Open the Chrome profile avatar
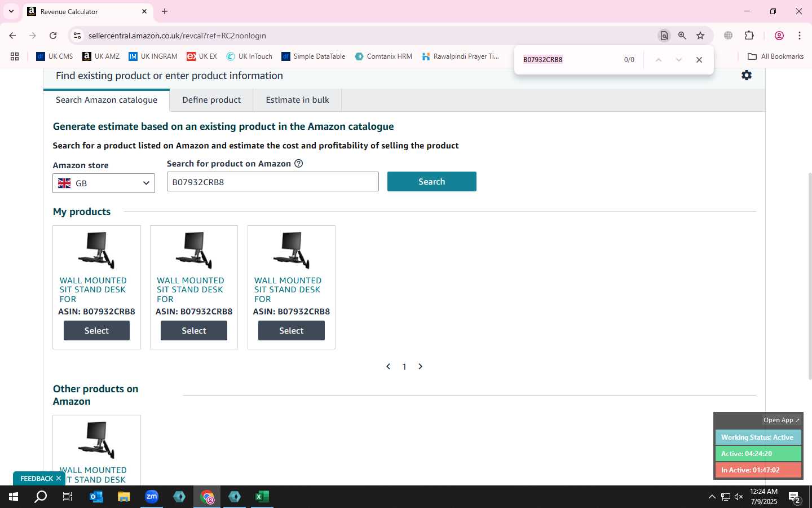Screen dimensions: 812x508 779,36
